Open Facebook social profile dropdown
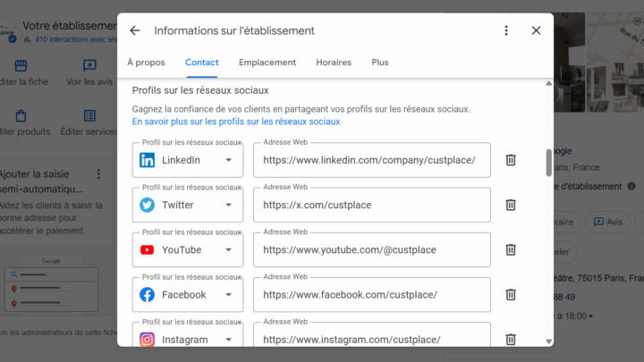Viewport: 644px width, 362px height. point(188,295)
